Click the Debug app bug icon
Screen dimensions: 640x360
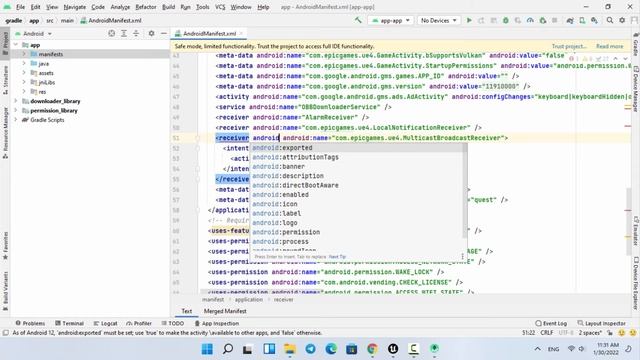click(x=506, y=20)
